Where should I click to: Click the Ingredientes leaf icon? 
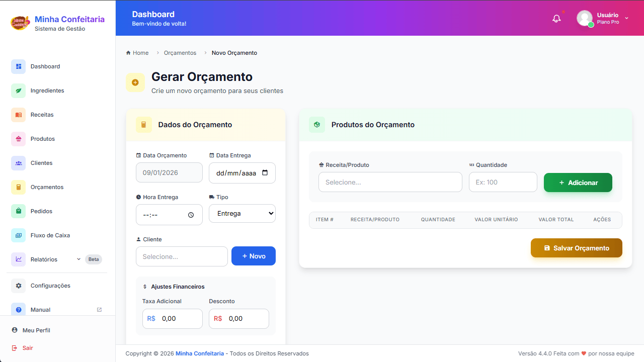click(19, 90)
